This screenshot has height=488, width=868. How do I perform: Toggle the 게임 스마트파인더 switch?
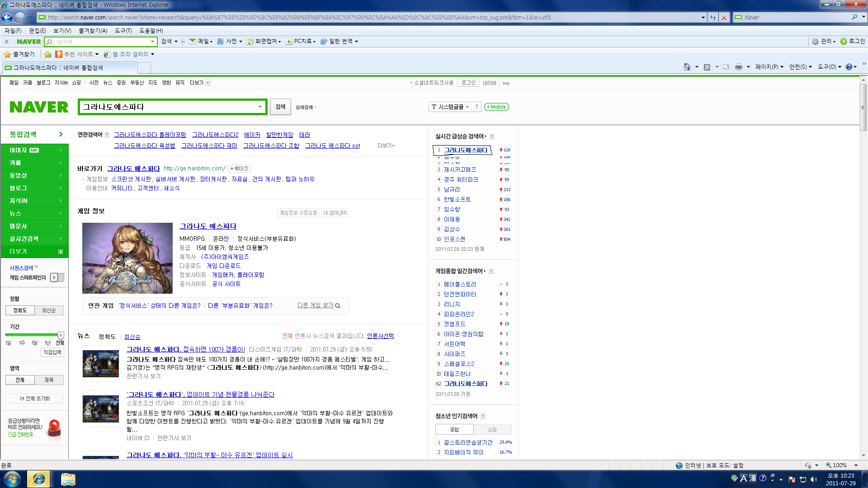57,277
